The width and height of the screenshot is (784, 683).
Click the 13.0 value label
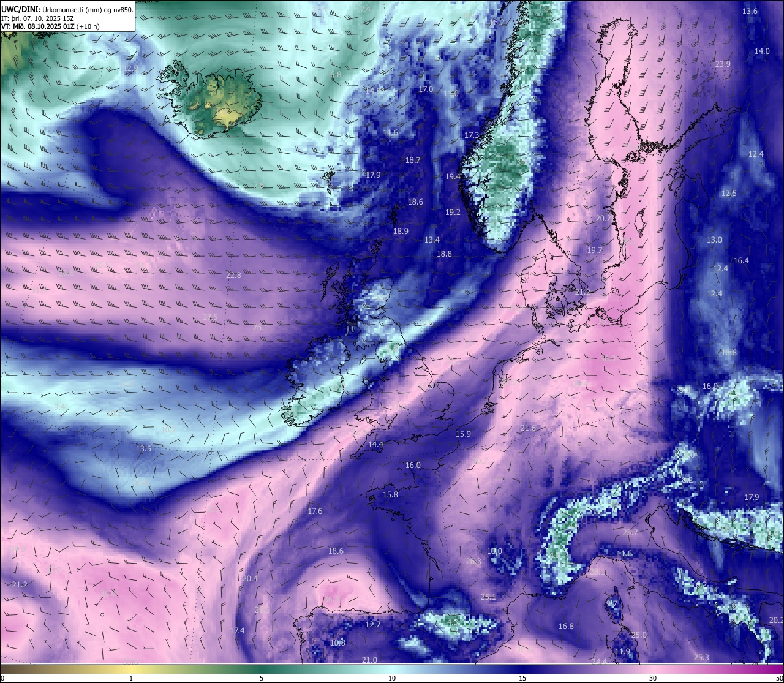[x=714, y=240]
